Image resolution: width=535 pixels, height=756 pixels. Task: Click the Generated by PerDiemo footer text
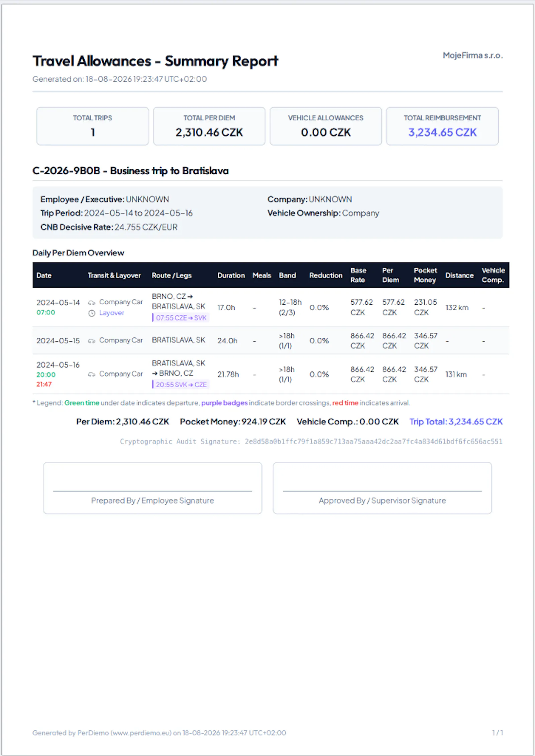[x=159, y=733]
